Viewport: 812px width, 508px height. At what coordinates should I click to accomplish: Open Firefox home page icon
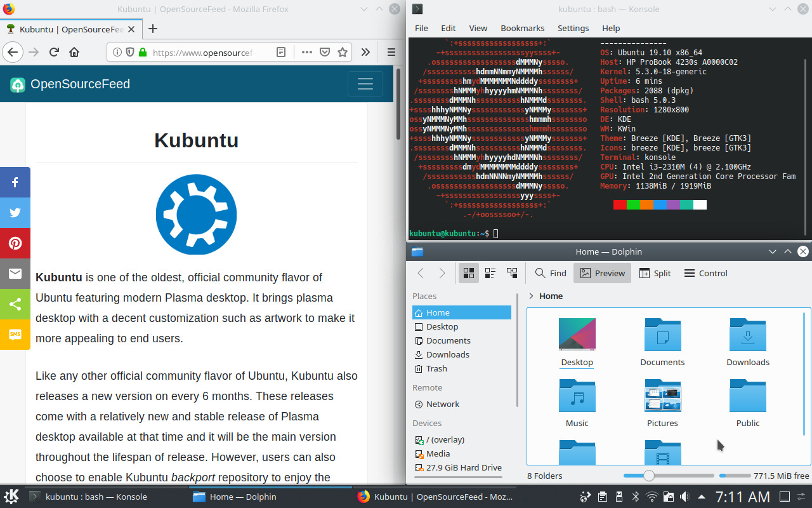(x=74, y=52)
